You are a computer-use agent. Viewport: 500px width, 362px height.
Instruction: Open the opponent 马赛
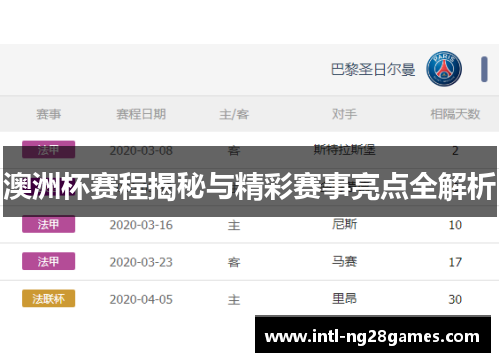point(344,261)
